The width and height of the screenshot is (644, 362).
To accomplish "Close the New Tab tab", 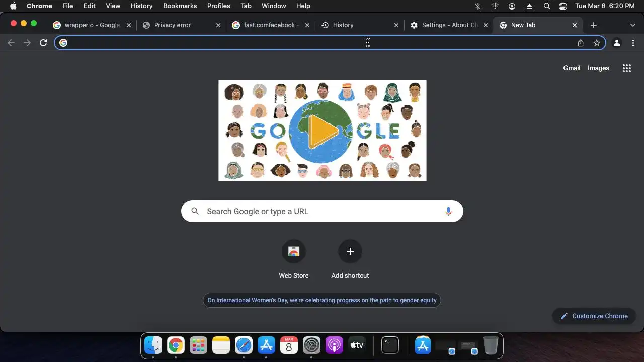I will [575, 25].
